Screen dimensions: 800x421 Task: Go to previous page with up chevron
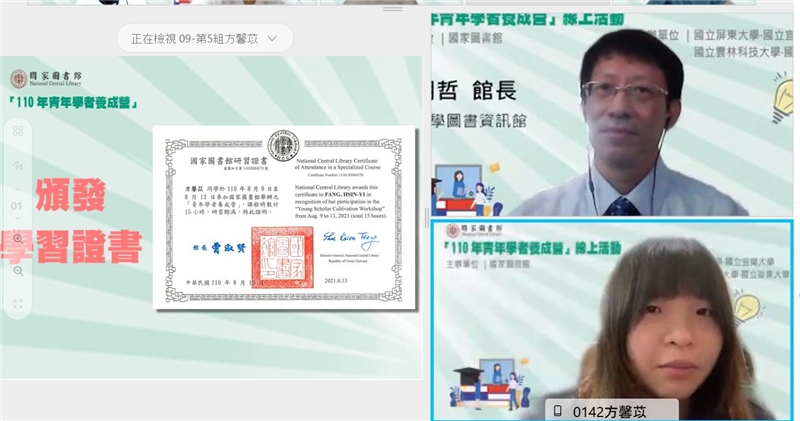coord(18,190)
